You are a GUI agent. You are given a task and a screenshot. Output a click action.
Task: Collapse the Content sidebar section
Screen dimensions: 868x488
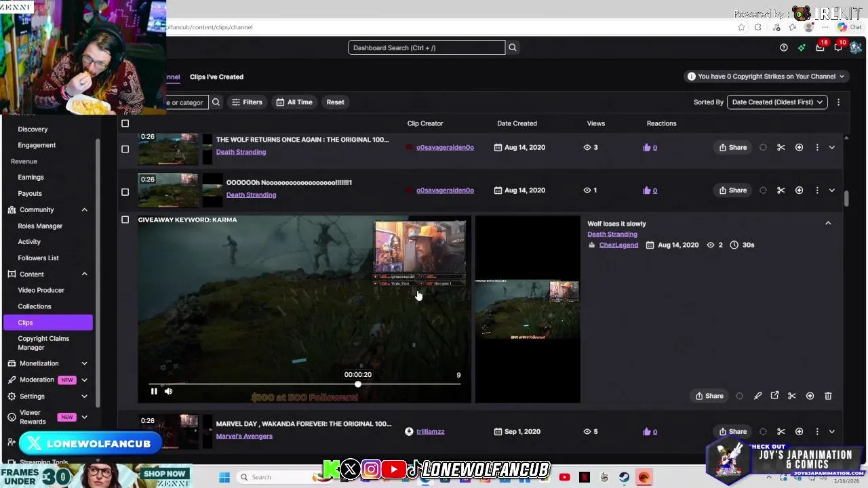[x=84, y=274]
